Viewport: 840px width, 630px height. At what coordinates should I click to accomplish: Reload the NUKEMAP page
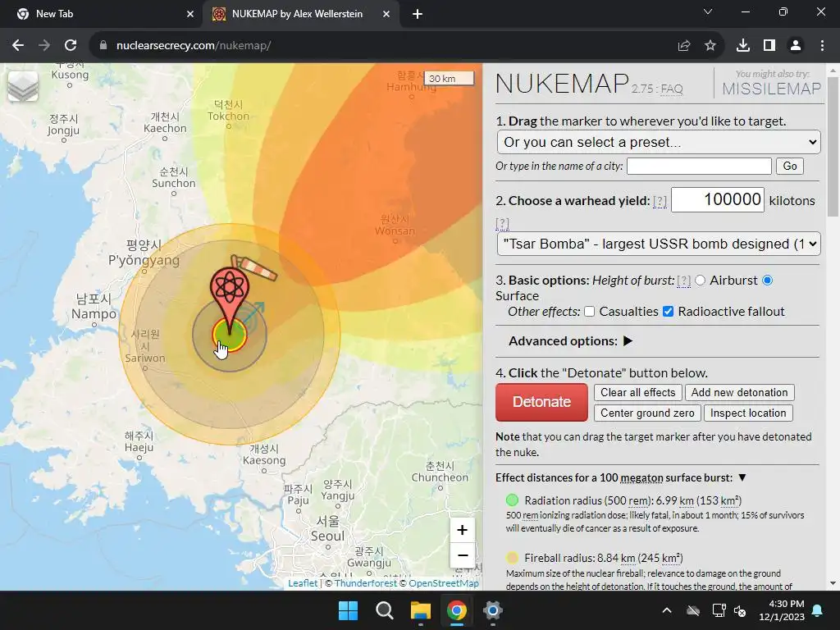71,46
